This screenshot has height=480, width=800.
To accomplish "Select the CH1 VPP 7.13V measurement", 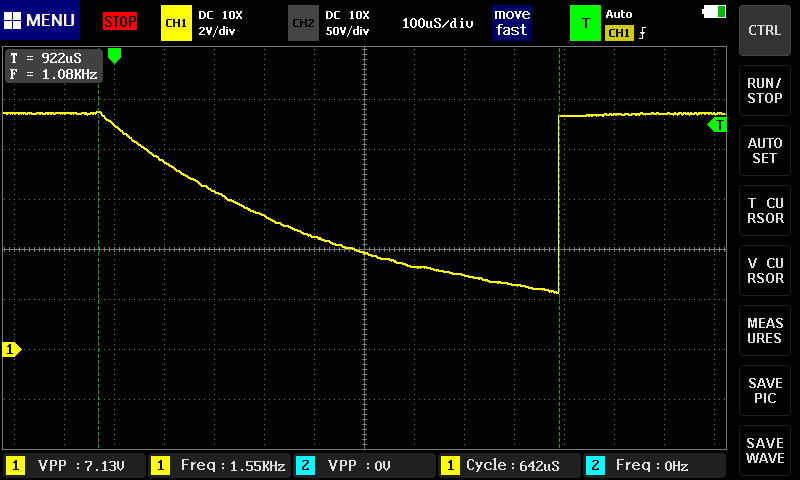I will coord(75,465).
